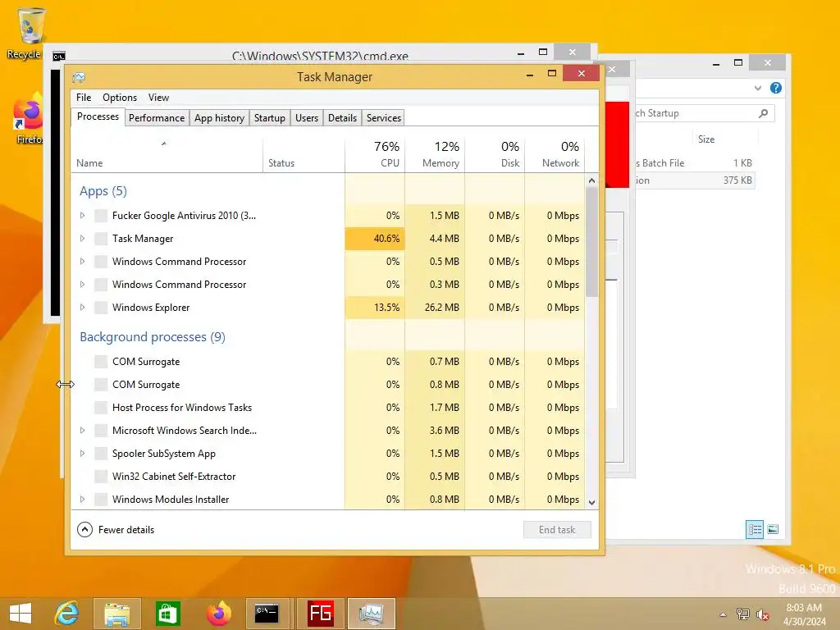Expand the Windows Explorer row
Image resolution: width=840 pixels, height=630 pixels.
click(82, 308)
